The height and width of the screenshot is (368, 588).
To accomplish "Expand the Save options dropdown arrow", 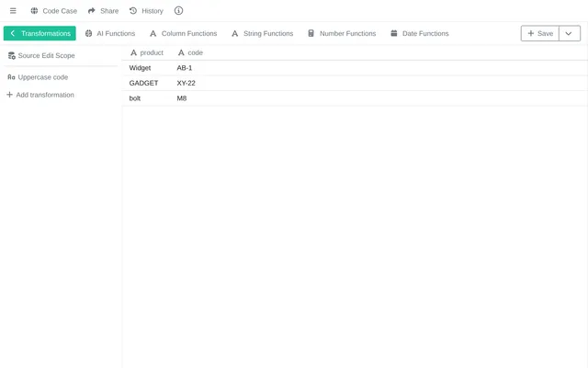I will [569, 33].
